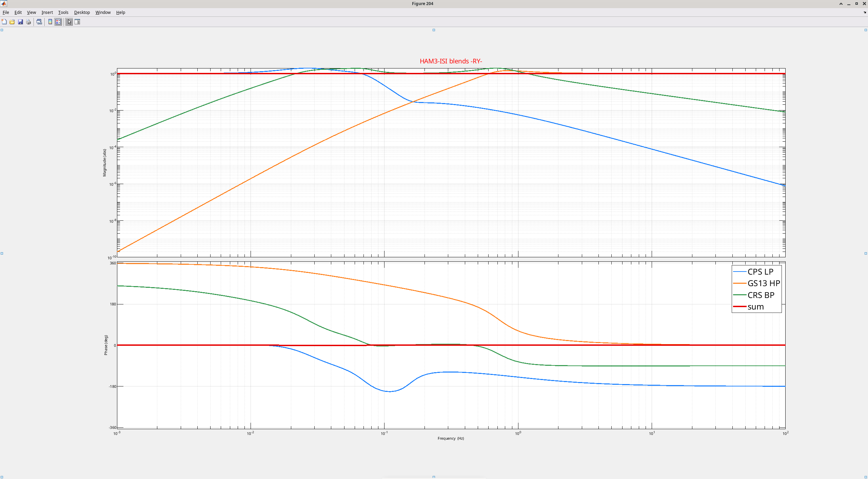Click the -180 phase tick label
The image size is (868, 479).
112,386
